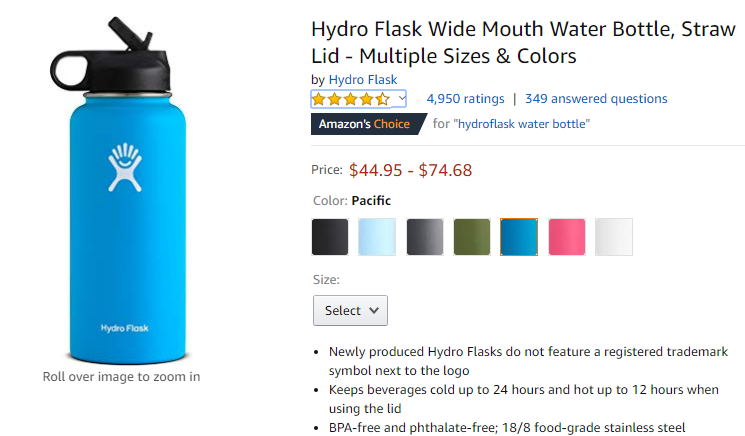The height and width of the screenshot is (436, 745).
Task: Click the star rating icons
Action: point(351,99)
